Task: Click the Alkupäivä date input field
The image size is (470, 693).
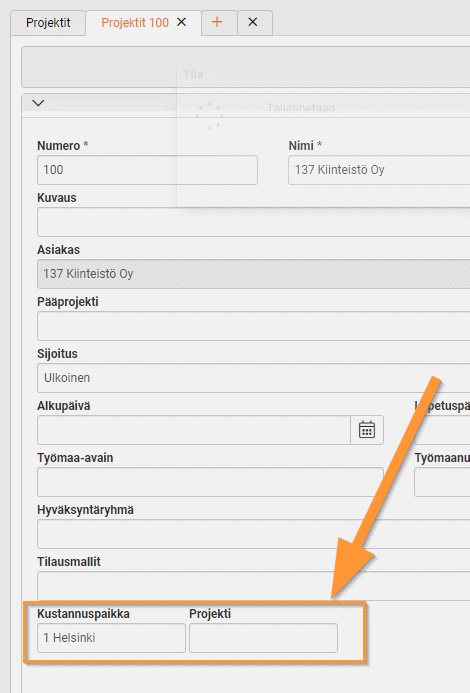Action: click(x=194, y=430)
